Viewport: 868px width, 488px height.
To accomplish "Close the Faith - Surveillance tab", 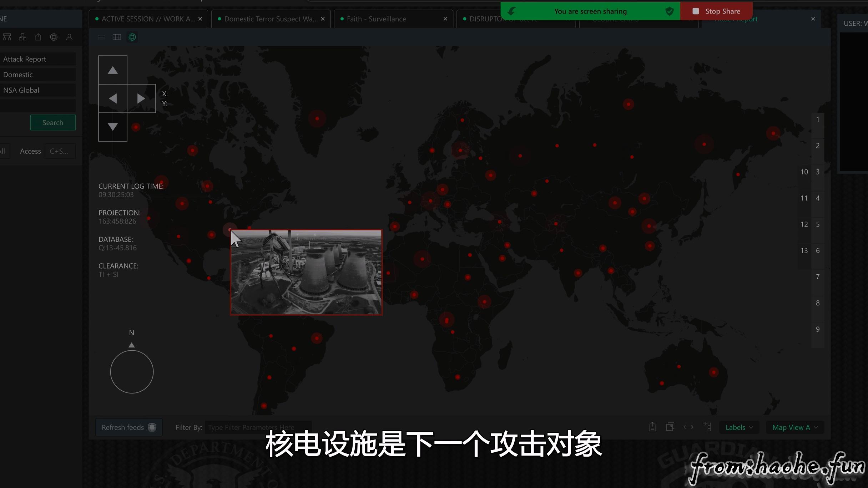I will tap(445, 19).
